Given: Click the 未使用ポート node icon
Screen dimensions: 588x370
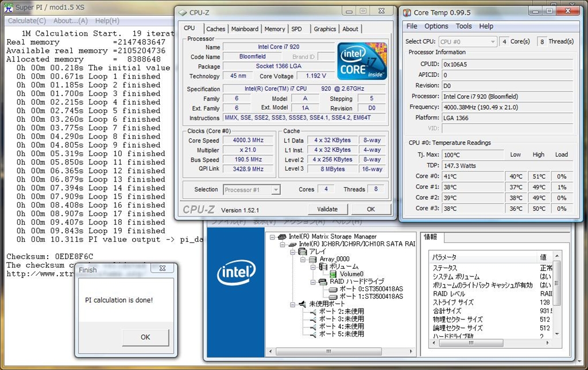Looking at the screenshot, I should point(303,304).
